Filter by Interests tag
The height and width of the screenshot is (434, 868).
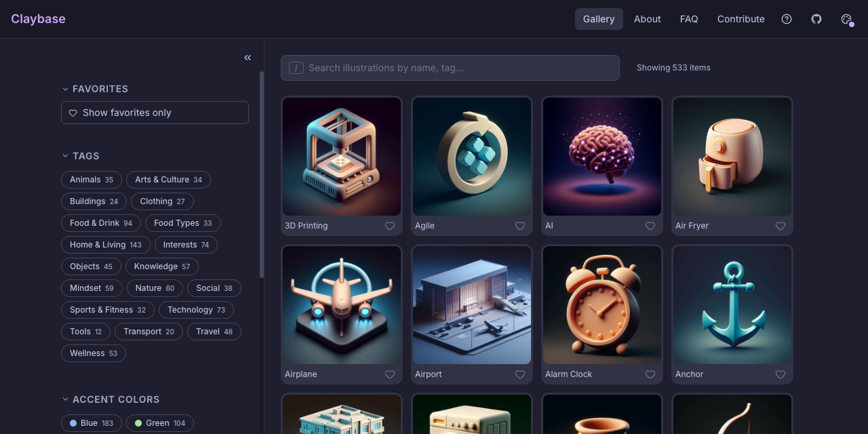coord(186,245)
